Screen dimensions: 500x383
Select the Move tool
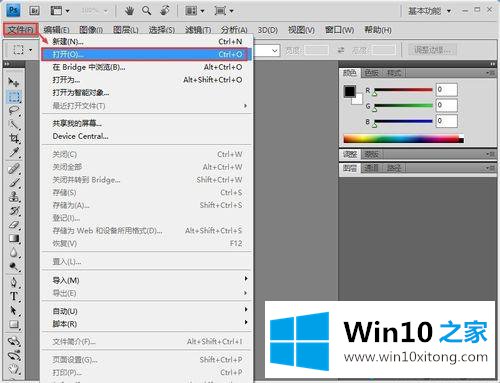tap(14, 82)
